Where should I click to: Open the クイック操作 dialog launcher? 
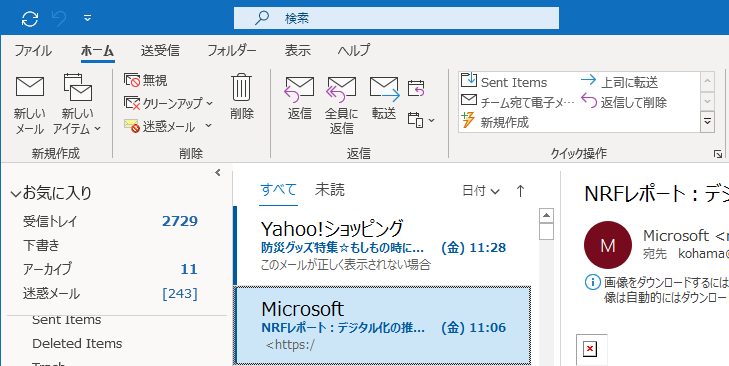718,154
